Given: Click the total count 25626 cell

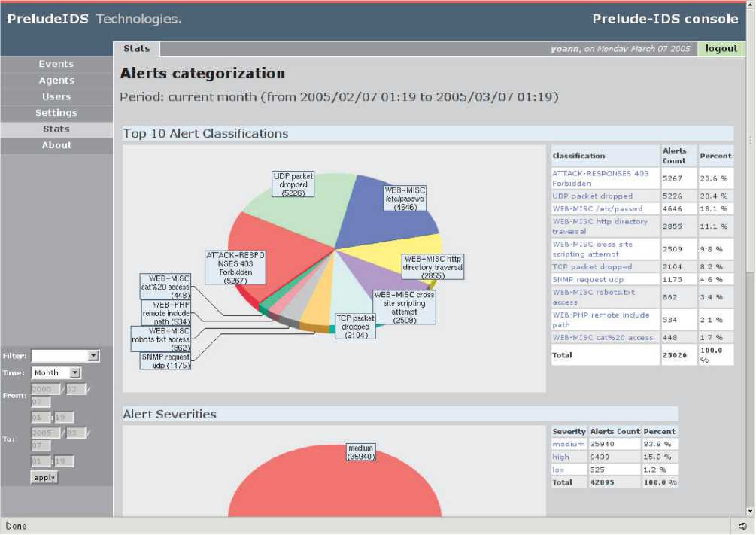Looking at the screenshot, I should [x=679, y=354].
